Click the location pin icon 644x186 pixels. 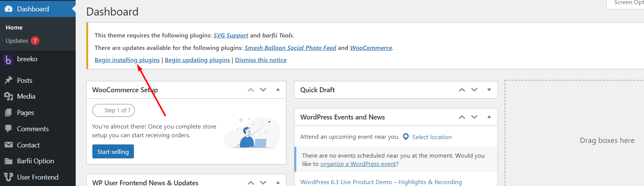[406, 137]
